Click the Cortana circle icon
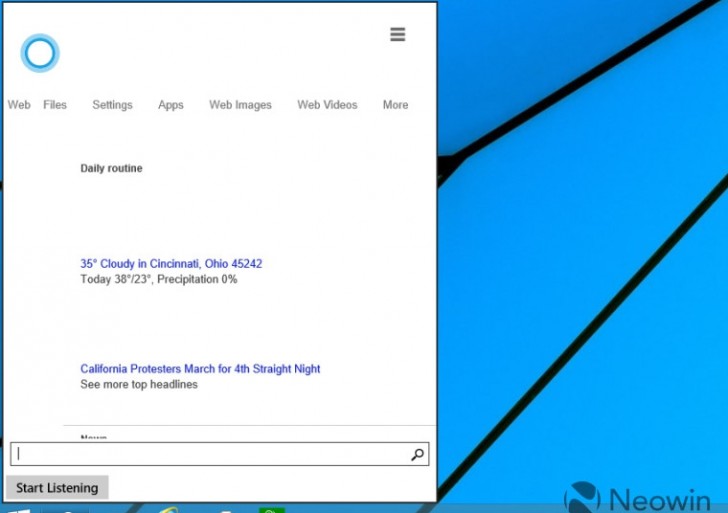The height and width of the screenshot is (513, 728). [x=40, y=53]
